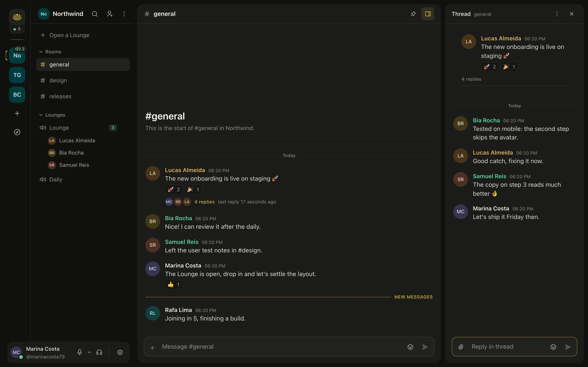This screenshot has width=588, height=367.
Task: Open user settings gear icon
Action: tap(120, 352)
